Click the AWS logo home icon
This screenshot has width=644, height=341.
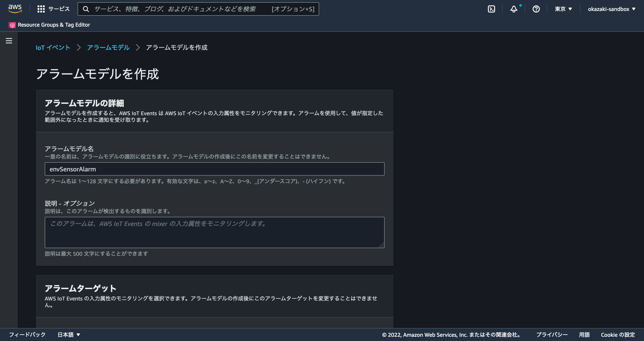coord(15,9)
